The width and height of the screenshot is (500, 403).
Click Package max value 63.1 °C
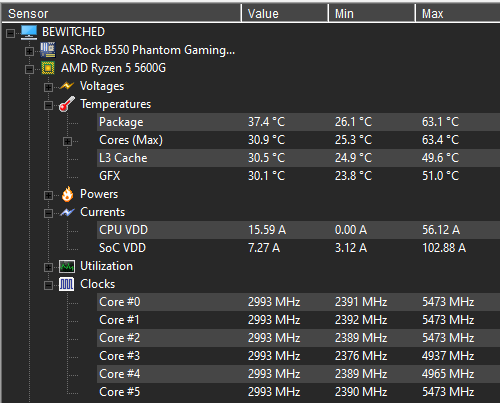point(440,122)
